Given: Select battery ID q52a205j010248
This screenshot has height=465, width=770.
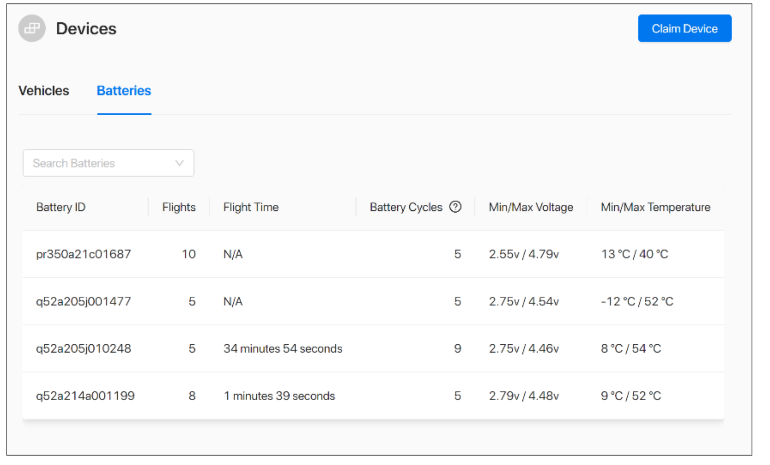Looking at the screenshot, I should [x=84, y=349].
